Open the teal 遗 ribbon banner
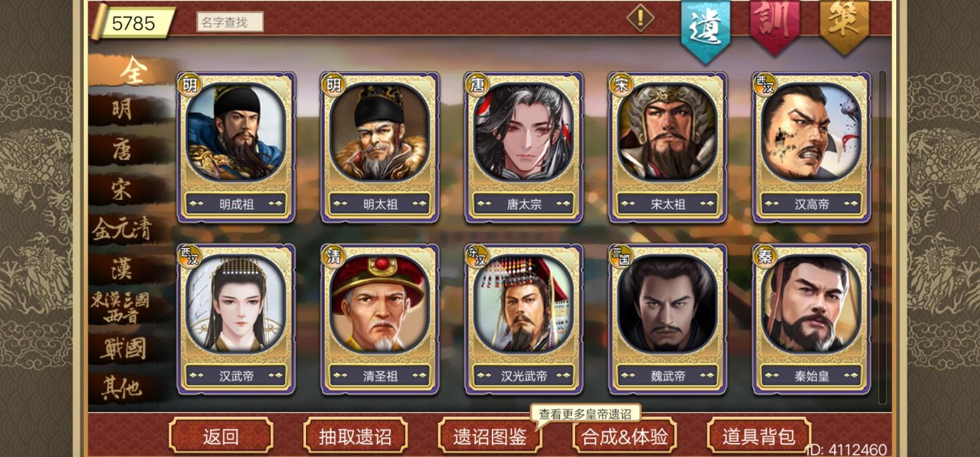This screenshot has height=457, width=980. [705, 29]
